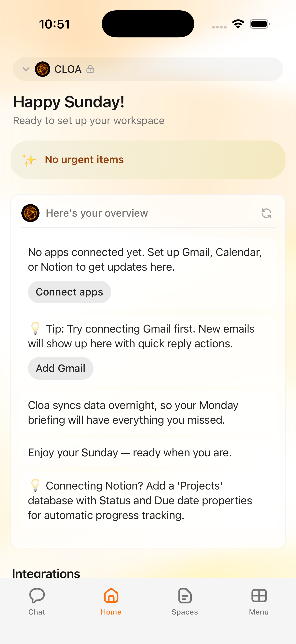Tap the sparkles icon in urgent banner

[x=29, y=160]
